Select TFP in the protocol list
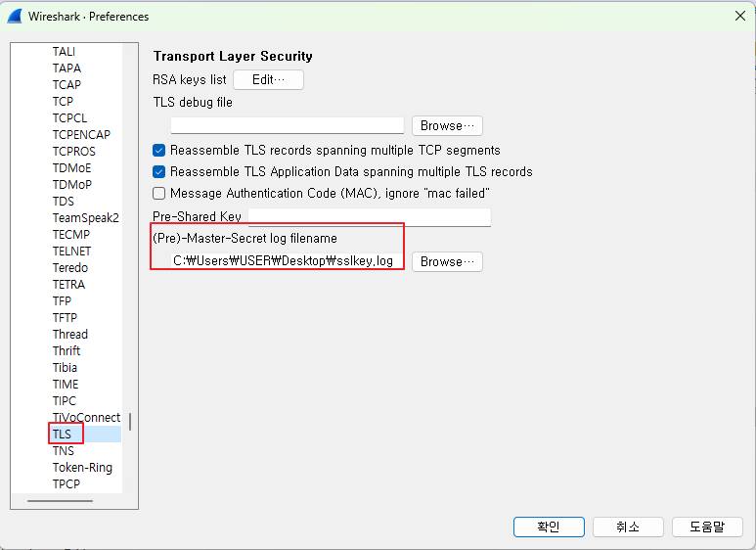 pyautogui.click(x=62, y=301)
